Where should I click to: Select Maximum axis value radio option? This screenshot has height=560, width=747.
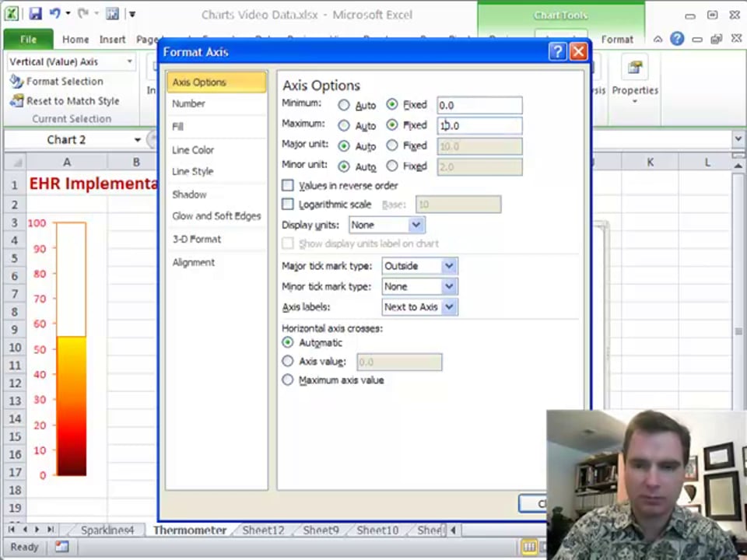pos(288,380)
